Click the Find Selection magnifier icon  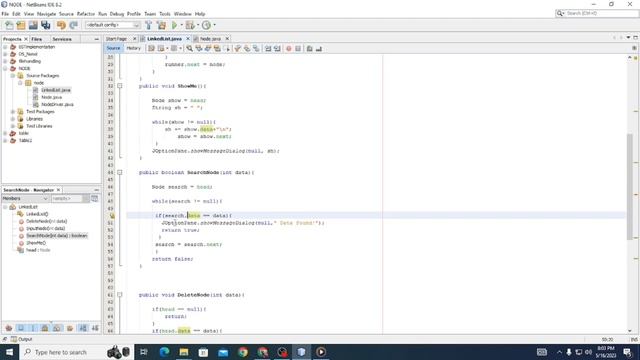click(x=190, y=49)
